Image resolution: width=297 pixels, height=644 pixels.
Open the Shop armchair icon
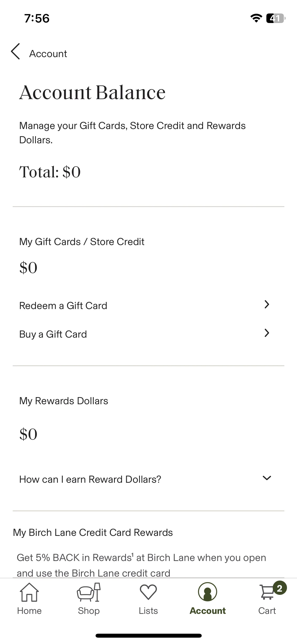pos(89,592)
